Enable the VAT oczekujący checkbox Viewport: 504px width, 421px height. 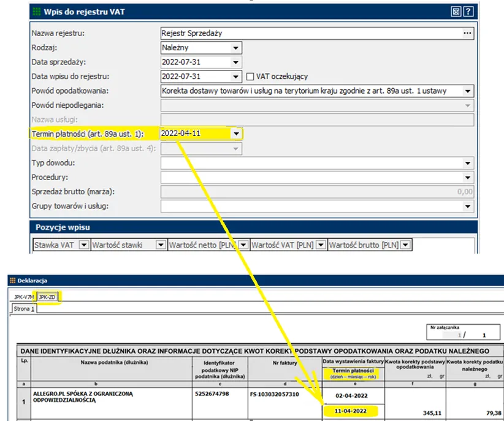tap(250, 77)
